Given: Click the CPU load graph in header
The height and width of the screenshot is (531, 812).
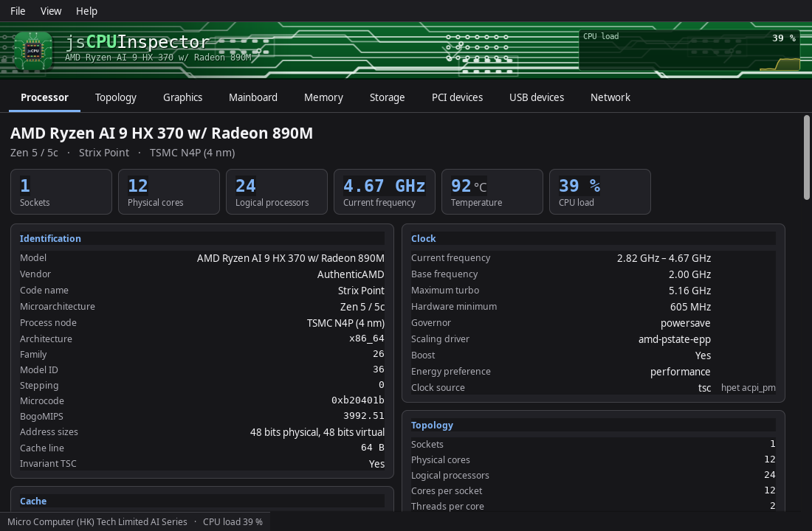Looking at the screenshot, I should click(689, 51).
